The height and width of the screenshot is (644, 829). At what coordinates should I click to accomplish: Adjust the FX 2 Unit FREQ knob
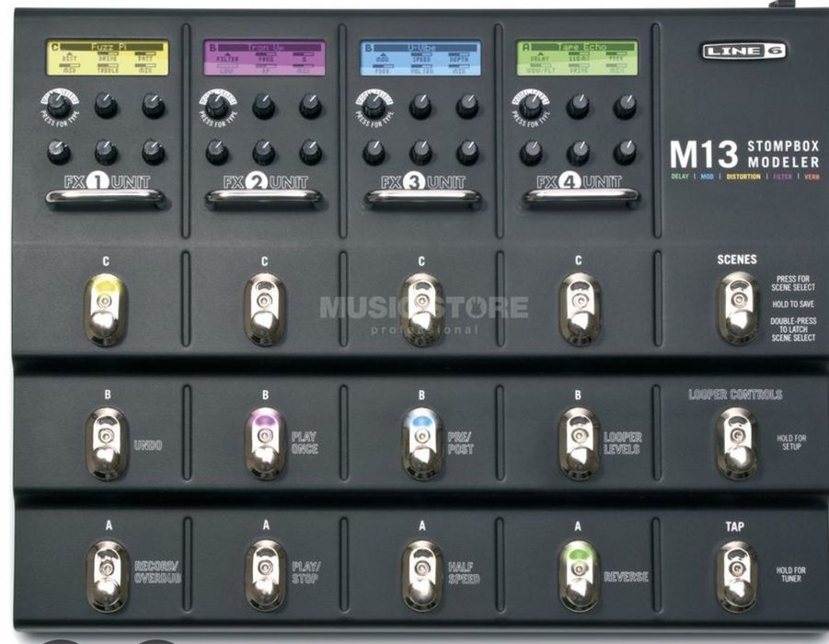click(264, 106)
